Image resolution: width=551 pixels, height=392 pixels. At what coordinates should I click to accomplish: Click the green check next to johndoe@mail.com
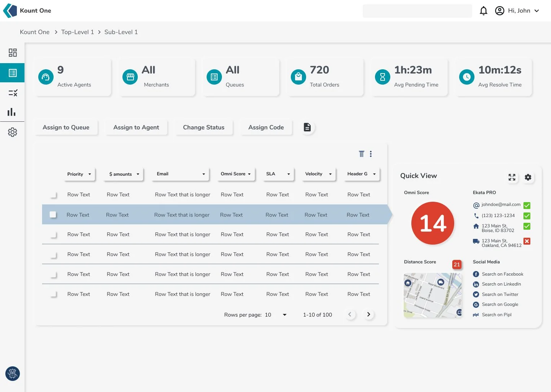point(527,206)
